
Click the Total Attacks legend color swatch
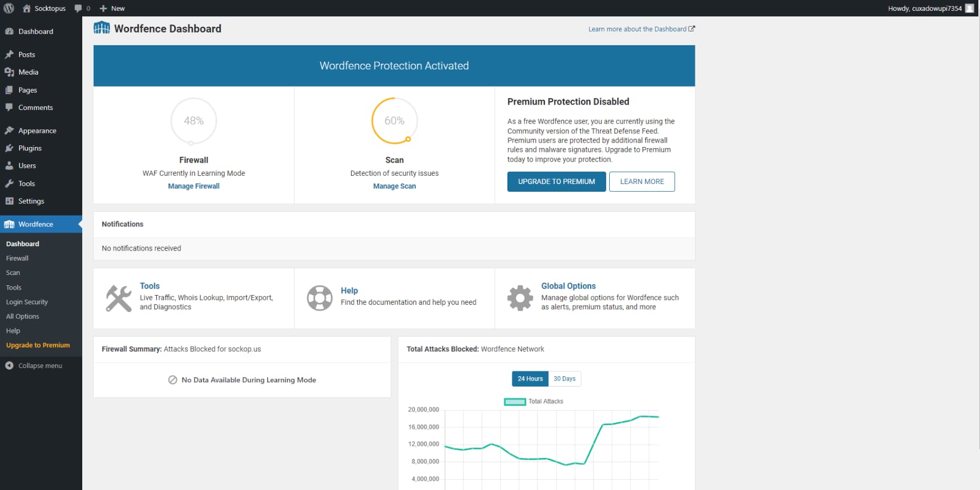pyautogui.click(x=513, y=401)
